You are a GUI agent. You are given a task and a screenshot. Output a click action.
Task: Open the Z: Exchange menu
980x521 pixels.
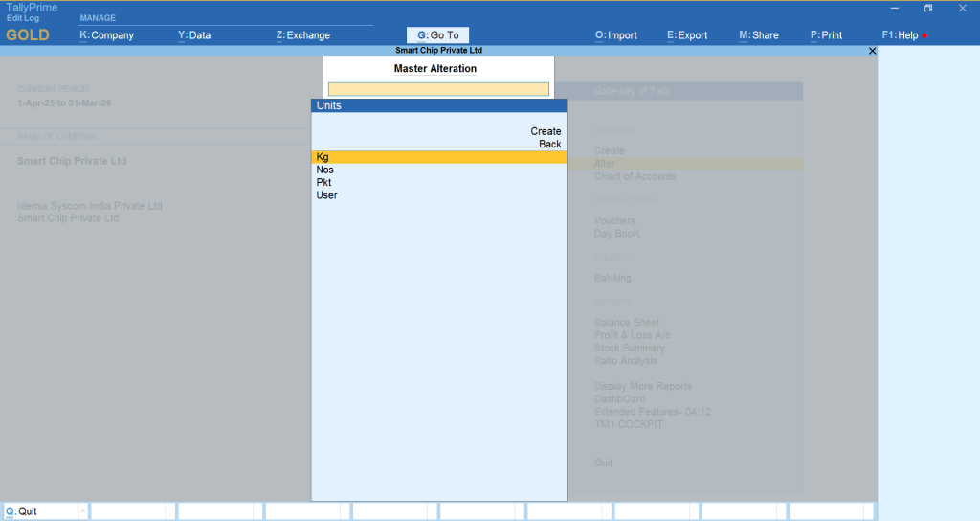(x=302, y=35)
